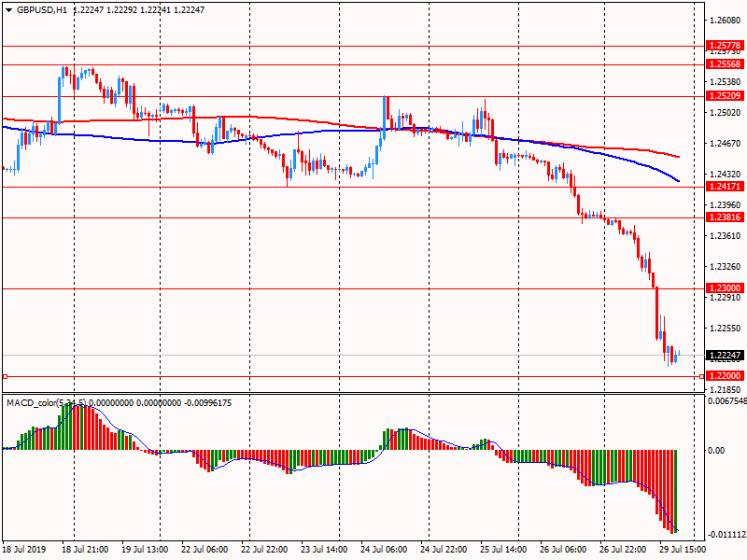Click the 18 Jul 2019 date label
747x560 pixels.
(x=24, y=550)
